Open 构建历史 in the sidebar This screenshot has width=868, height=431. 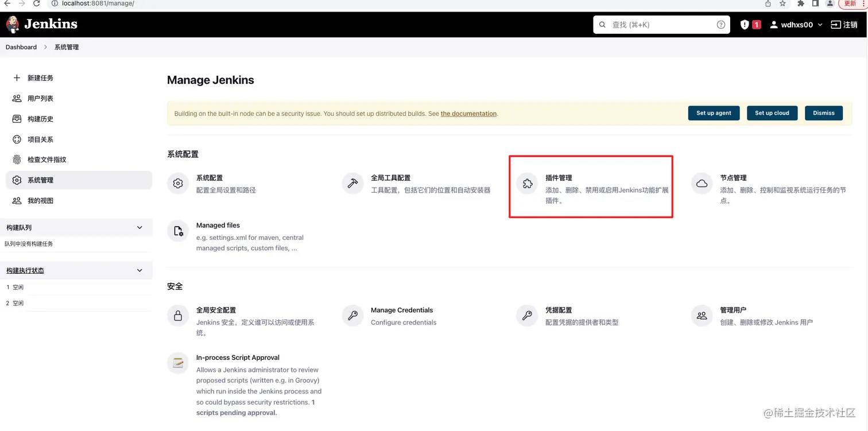[79, 119]
